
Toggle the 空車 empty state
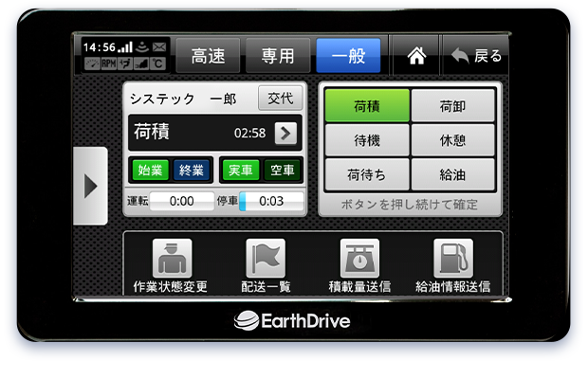[282, 171]
